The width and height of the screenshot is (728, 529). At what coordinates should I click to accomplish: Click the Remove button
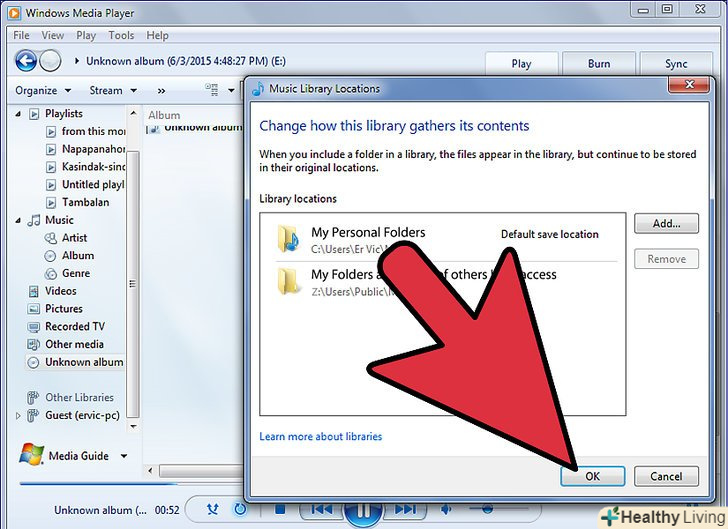click(666, 259)
